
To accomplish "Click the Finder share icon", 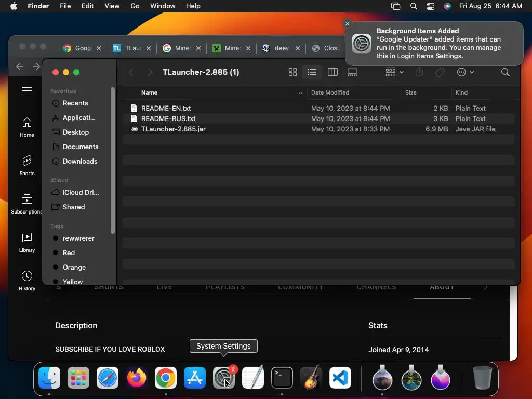I will [x=419, y=72].
